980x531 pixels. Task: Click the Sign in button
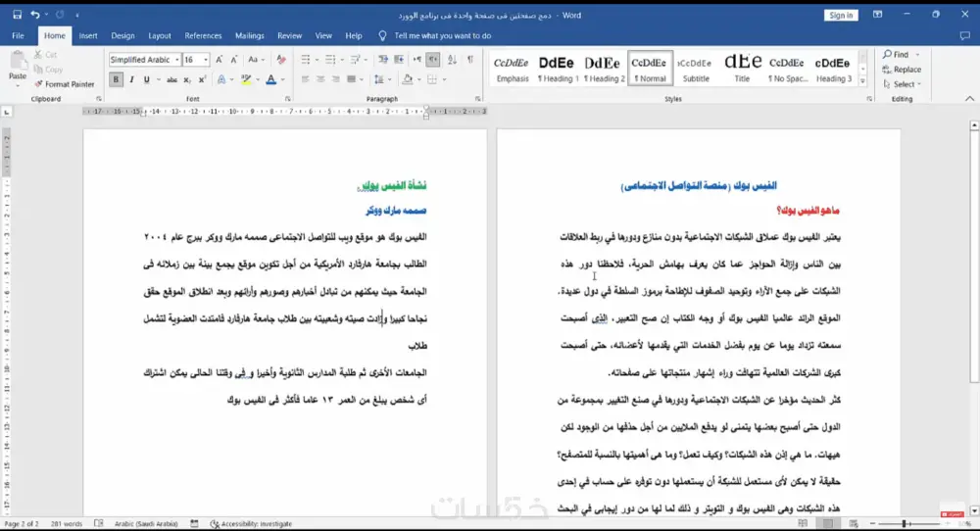coord(841,15)
